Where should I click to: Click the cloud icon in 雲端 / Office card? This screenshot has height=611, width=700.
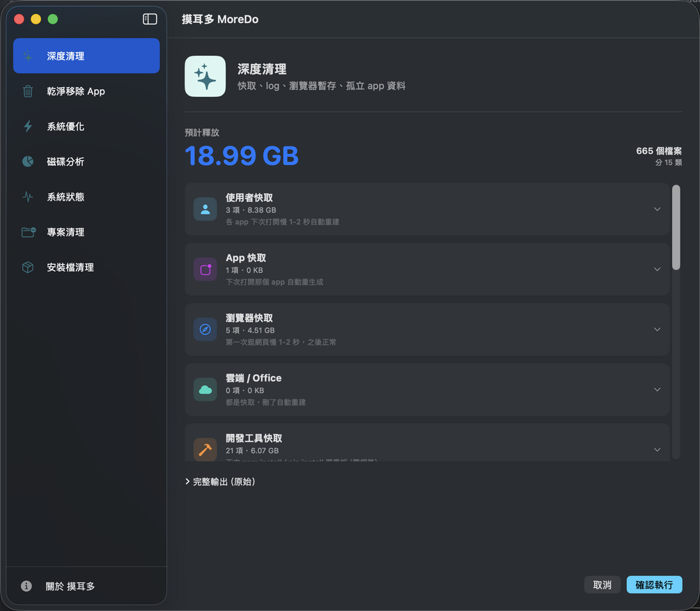205,389
